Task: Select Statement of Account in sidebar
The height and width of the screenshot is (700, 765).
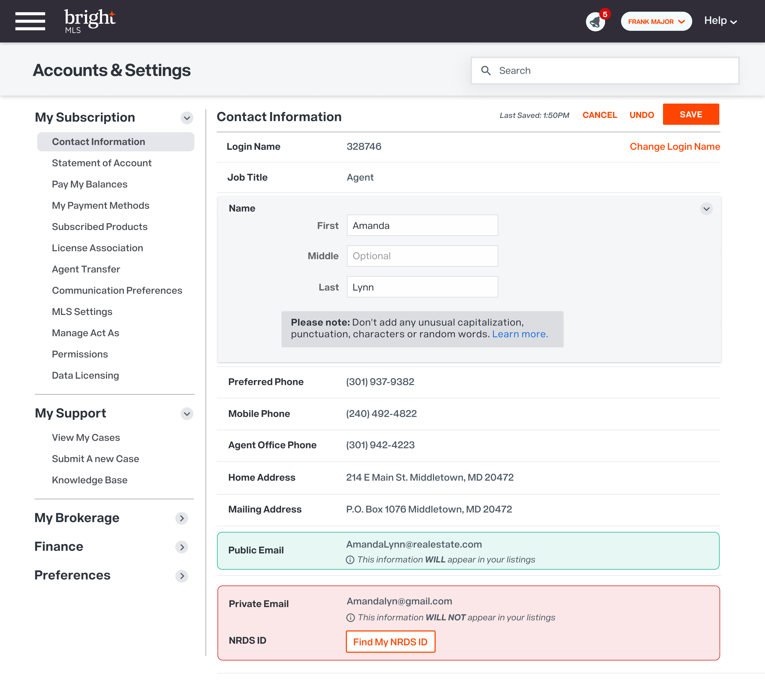Action: click(x=101, y=163)
